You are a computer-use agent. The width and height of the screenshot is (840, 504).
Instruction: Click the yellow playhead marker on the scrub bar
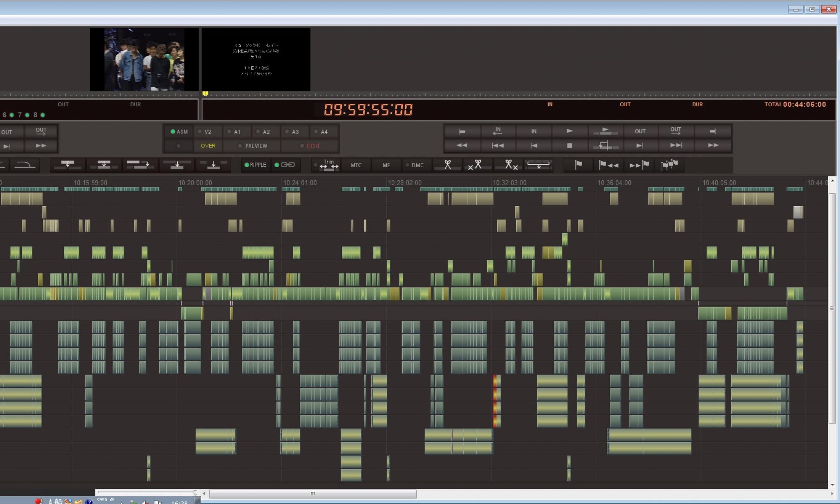click(x=205, y=94)
